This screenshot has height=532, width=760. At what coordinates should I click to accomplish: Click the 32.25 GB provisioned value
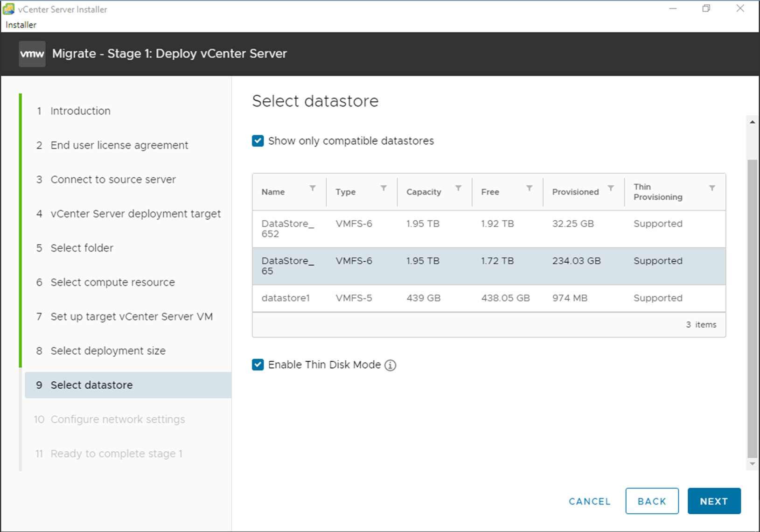(x=573, y=224)
